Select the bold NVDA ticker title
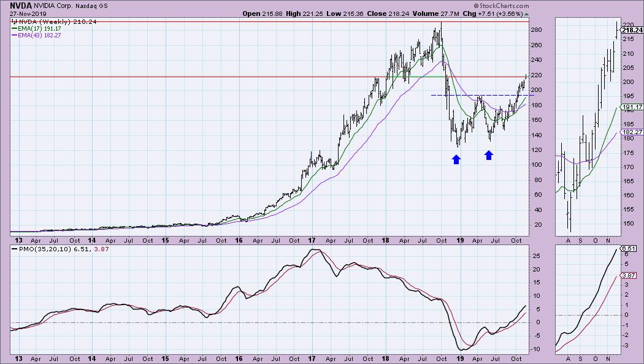Image resolution: width=644 pixels, height=364 pixels. pos(21,6)
